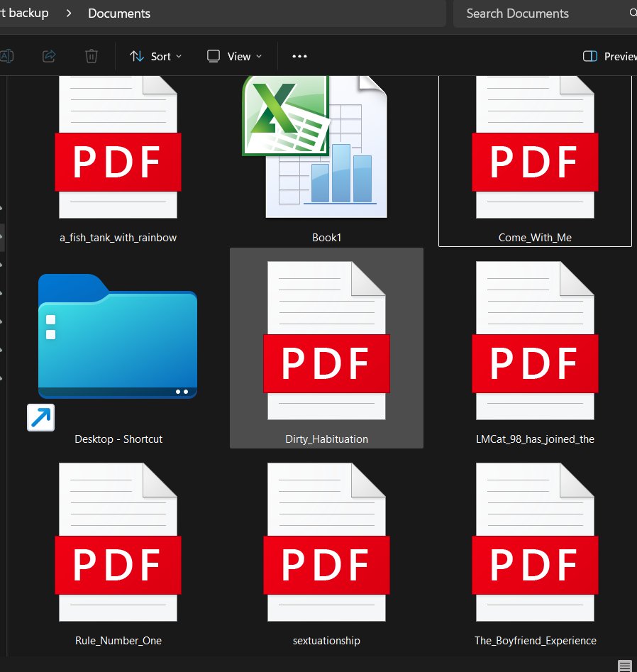Select the sextuationship PDF icon
The image size is (637, 672).
326,541
